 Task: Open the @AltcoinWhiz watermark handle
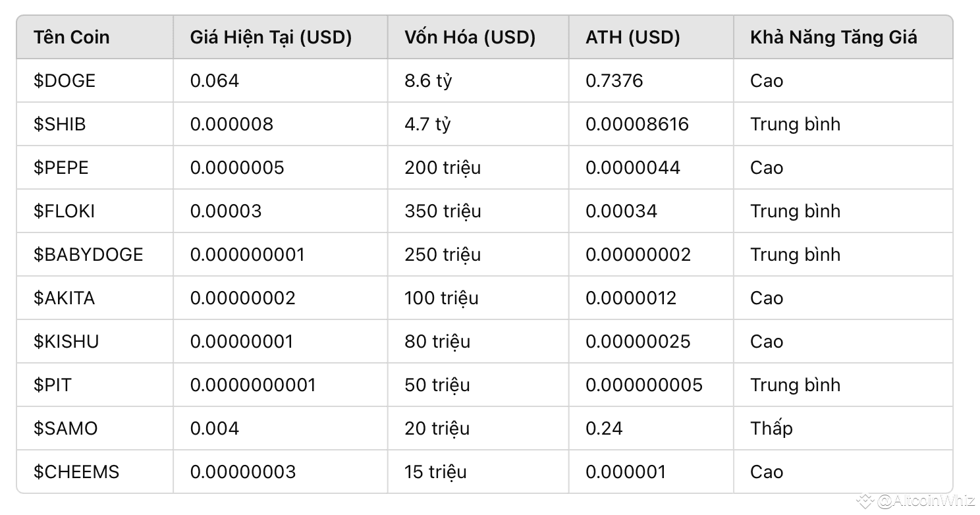[x=926, y=502]
